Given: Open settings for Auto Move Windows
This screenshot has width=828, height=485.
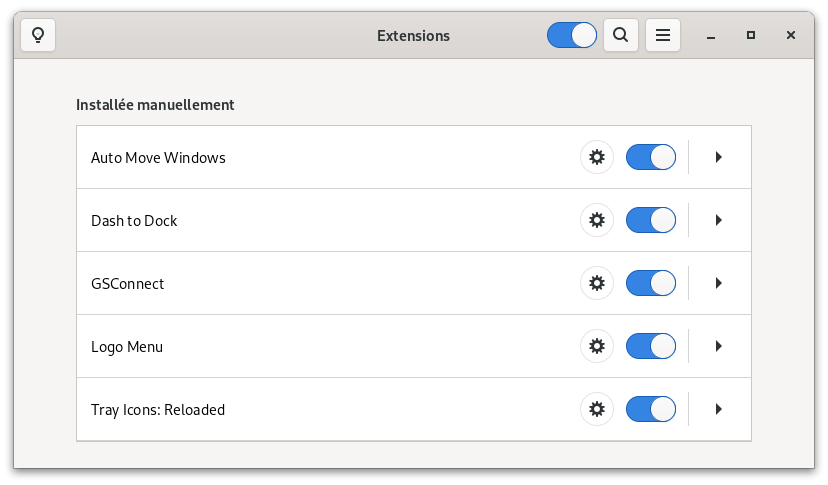Looking at the screenshot, I should pyautogui.click(x=597, y=157).
